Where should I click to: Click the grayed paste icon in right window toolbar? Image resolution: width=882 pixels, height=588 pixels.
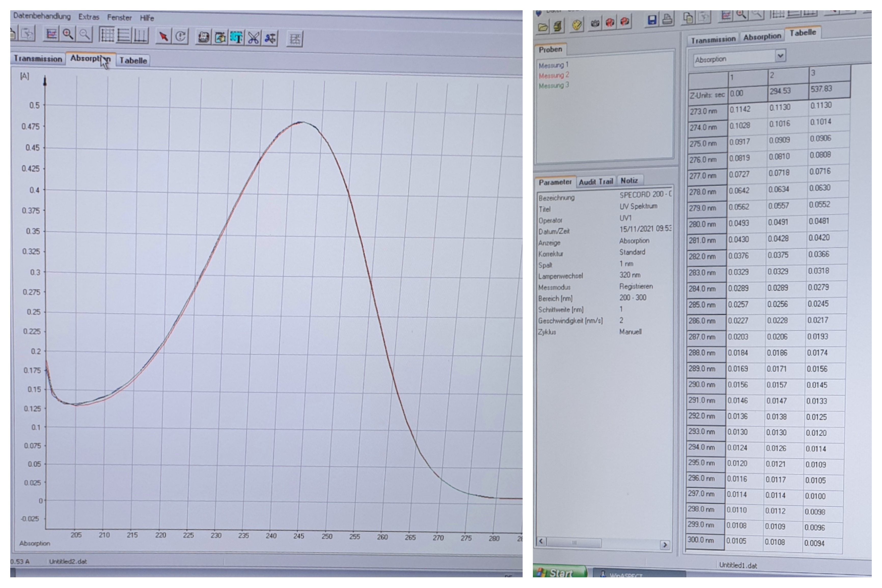click(704, 17)
